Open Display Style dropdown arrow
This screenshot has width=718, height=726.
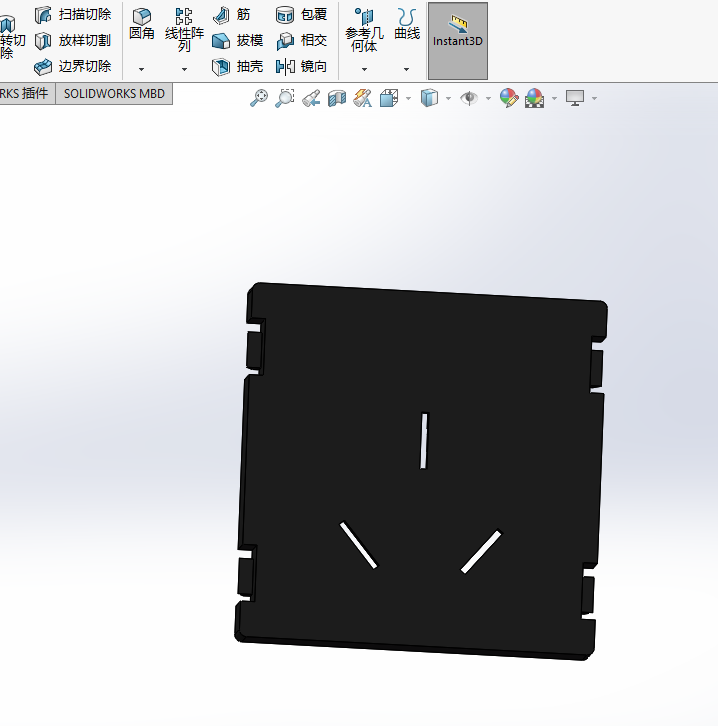[448, 98]
